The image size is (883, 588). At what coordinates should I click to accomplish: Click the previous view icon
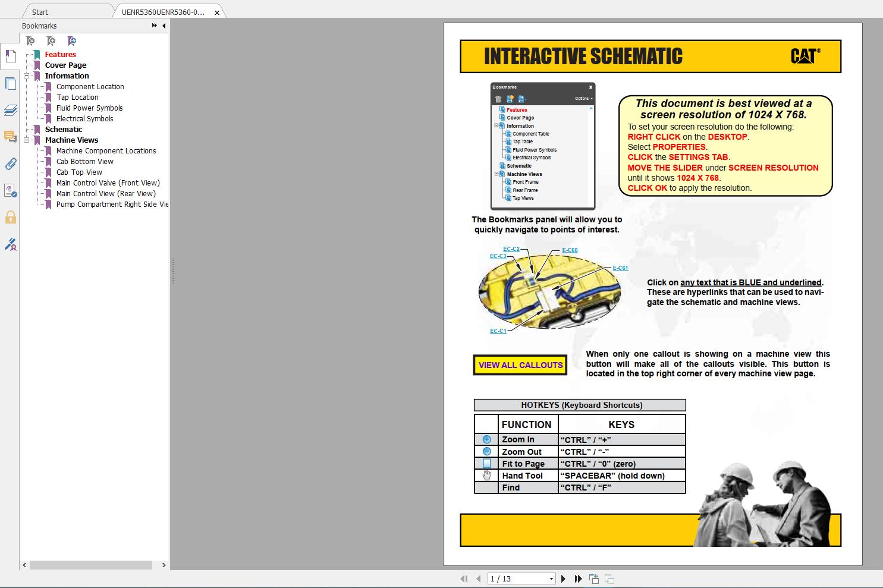pos(593,578)
